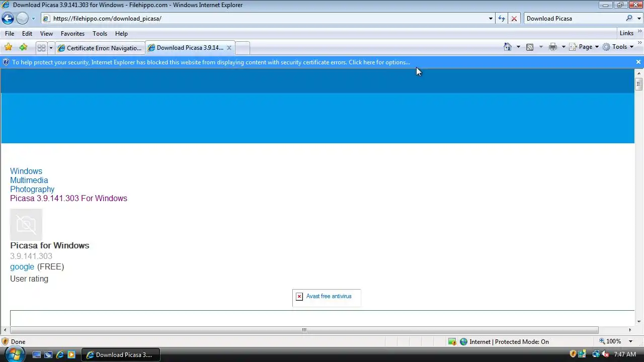Click the Show Desktop quick launch icon
The height and width of the screenshot is (362, 644).
point(36,354)
